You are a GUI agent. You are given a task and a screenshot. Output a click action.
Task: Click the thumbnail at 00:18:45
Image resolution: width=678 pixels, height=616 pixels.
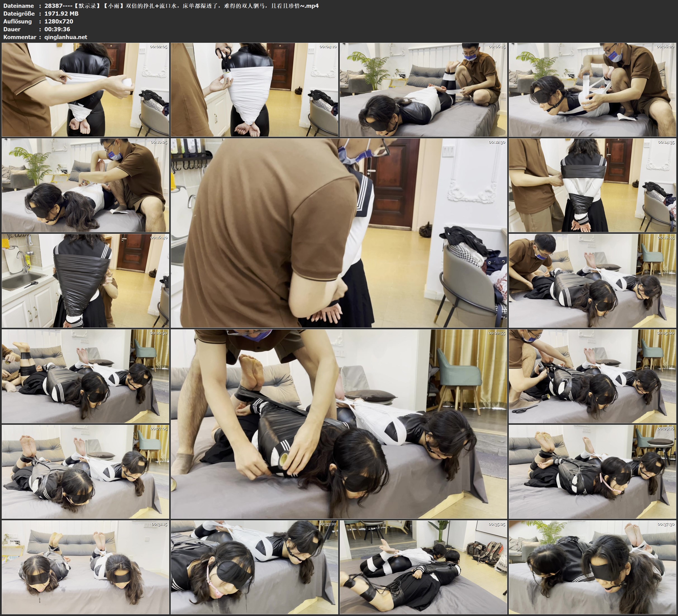click(x=592, y=280)
